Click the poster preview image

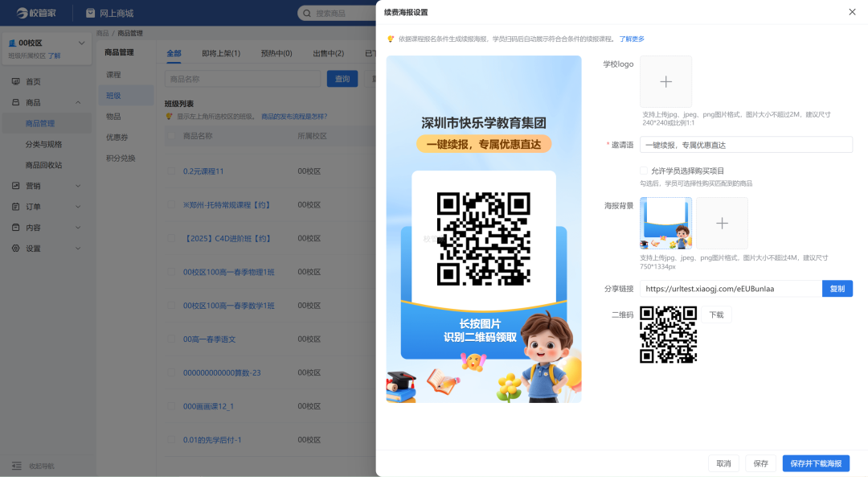pyautogui.click(x=484, y=228)
